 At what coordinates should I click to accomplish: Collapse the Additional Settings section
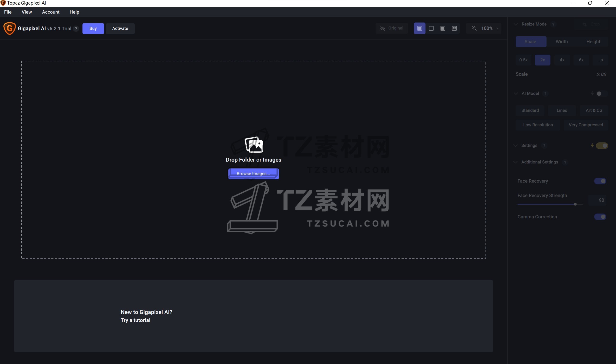[515, 162]
